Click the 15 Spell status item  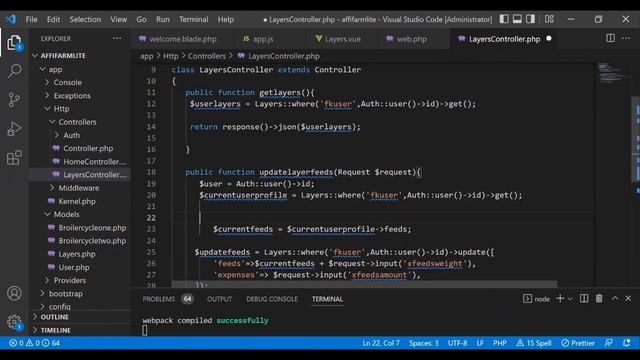click(533, 343)
